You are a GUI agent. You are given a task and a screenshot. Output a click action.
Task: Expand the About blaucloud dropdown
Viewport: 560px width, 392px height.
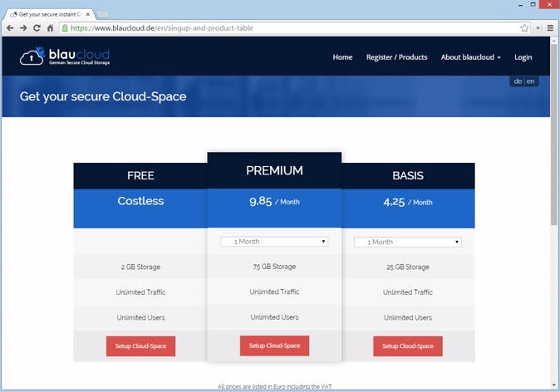click(470, 57)
